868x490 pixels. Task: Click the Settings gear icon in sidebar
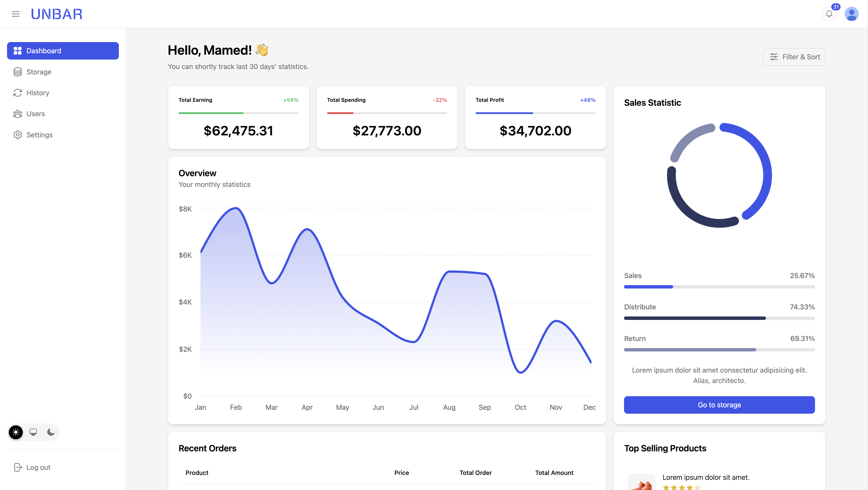point(17,135)
